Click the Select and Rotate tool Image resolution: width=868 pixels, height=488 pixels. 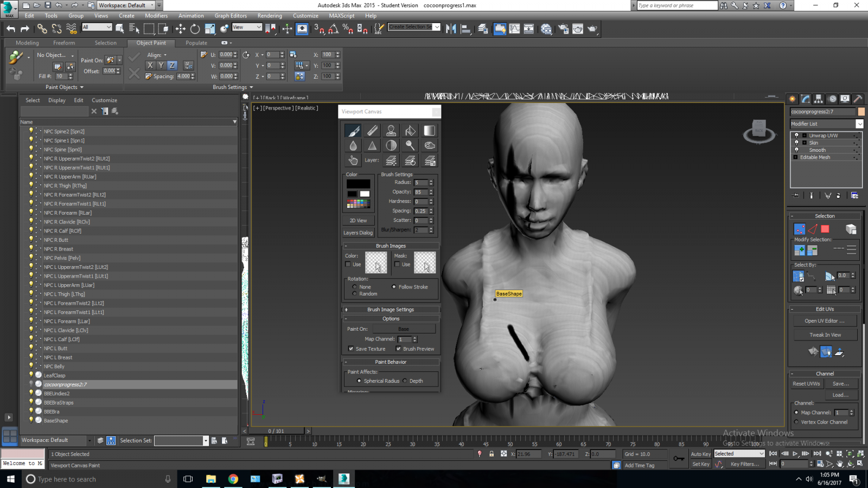[195, 29]
